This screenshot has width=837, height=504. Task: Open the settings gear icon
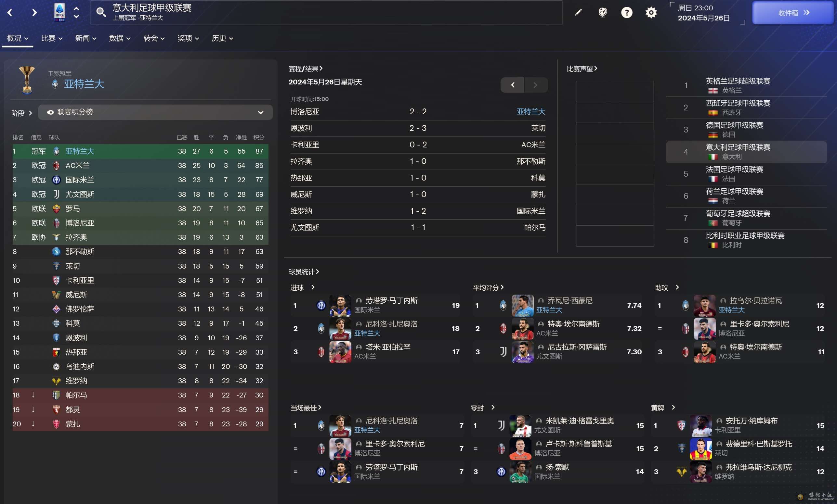coord(651,13)
